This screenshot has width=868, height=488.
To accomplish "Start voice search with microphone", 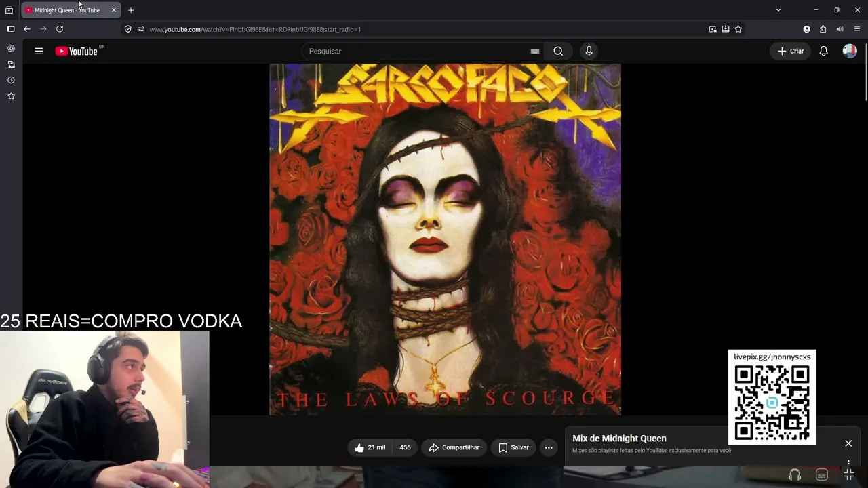I will click(589, 51).
